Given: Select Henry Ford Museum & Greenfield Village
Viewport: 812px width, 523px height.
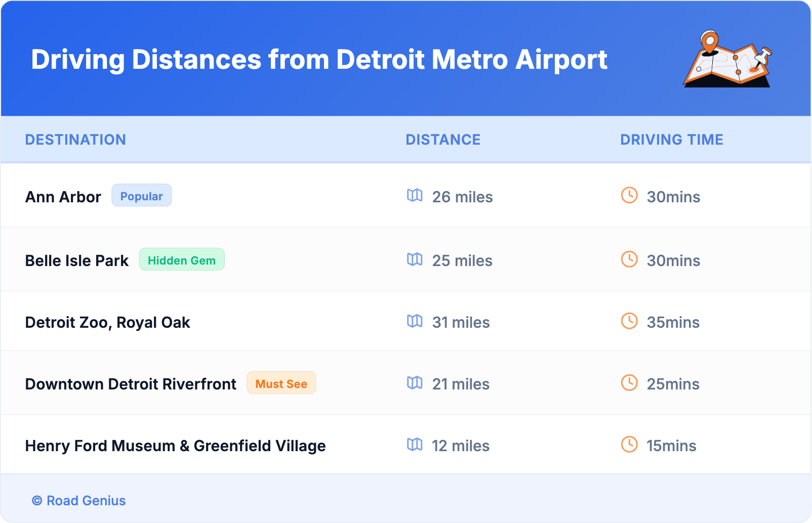Looking at the screenshot, I should click(175, 446).
